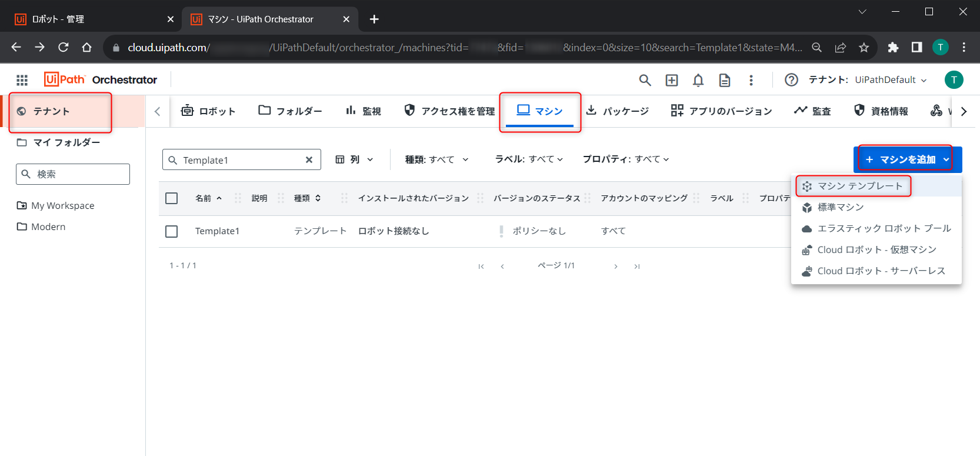Open the three-dot header menu
Image resolution: width=980 pixels, height=456 pixels.
pyautogui.click(x=751, y=80)
